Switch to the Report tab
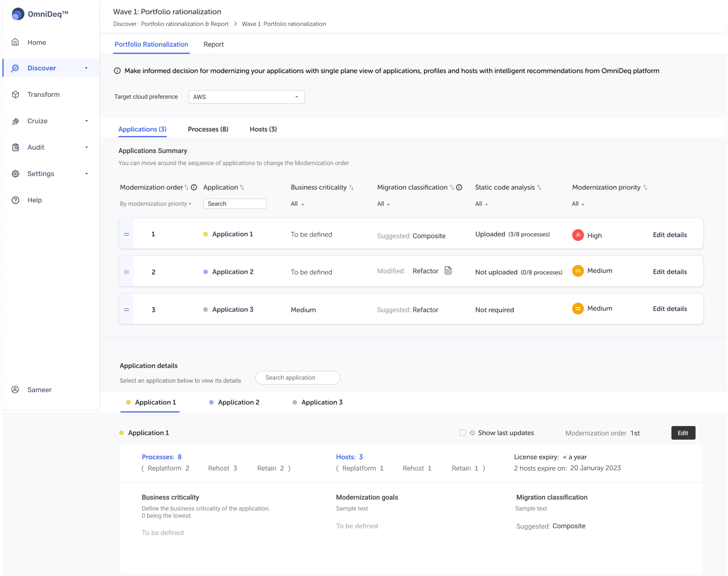The image size is (728, 576). 213,44
